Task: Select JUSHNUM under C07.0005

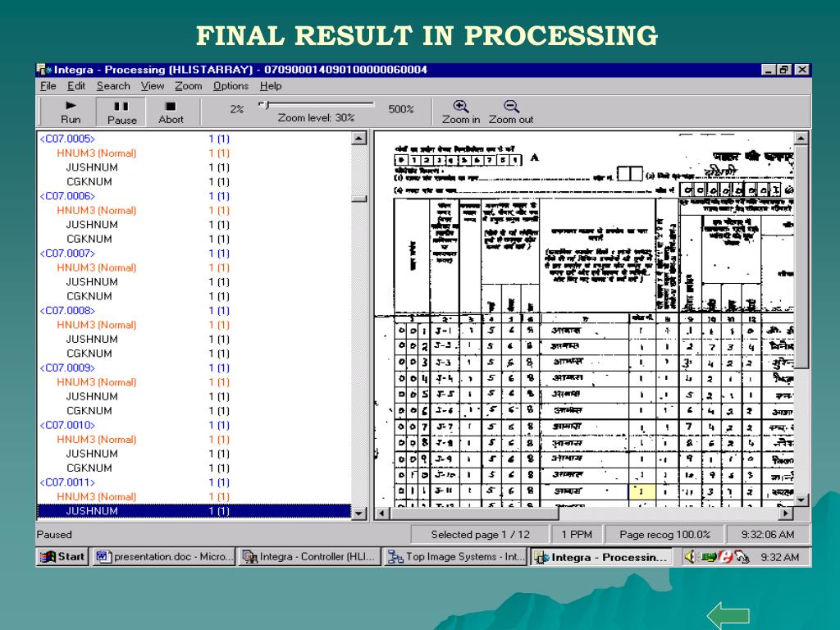Action: 92,167
